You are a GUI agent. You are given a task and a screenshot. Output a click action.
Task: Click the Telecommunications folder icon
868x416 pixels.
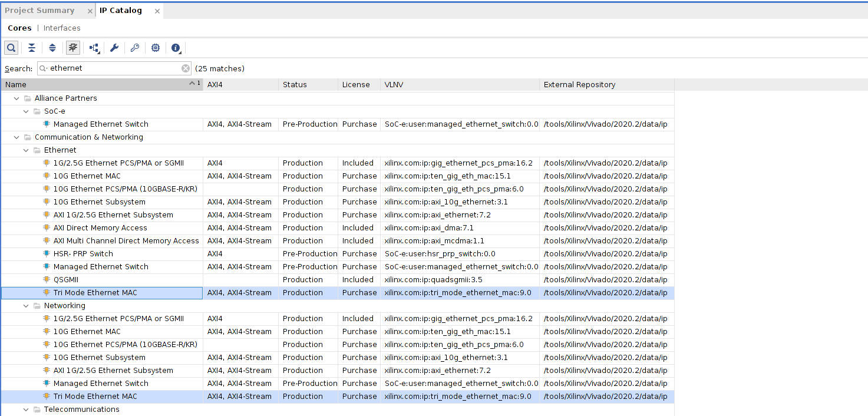pyautogui.click(x=37, y=410)
